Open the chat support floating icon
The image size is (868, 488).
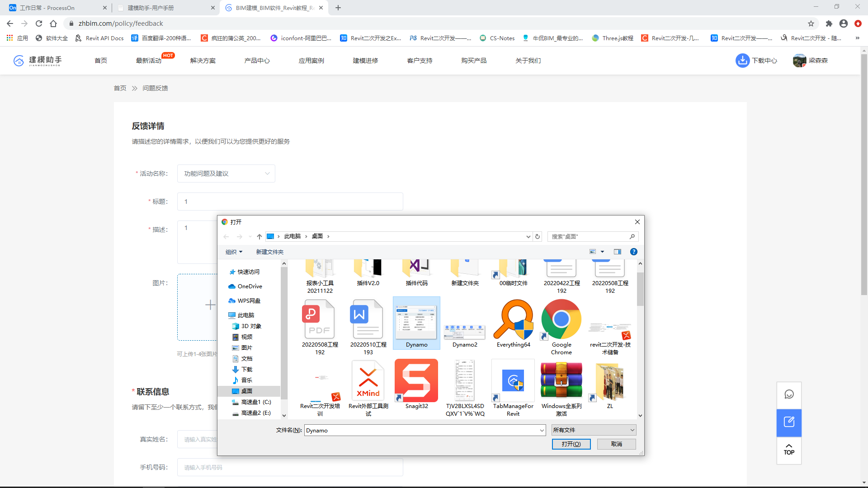pos(789,394)
